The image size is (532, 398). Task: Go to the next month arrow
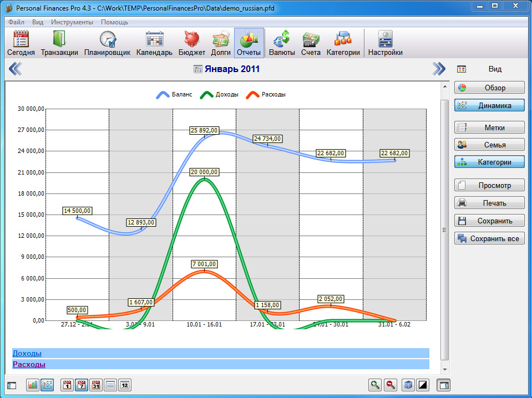click(439, 69)
